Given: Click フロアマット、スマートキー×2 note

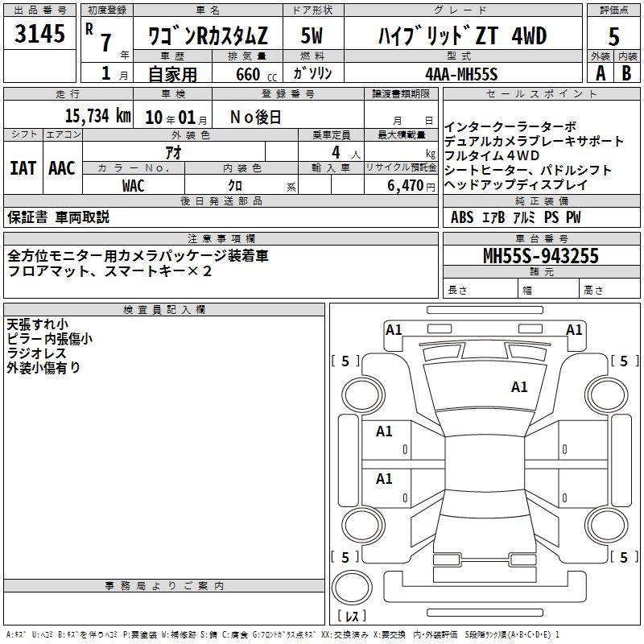Looking at the screenshot, I should [109, 271].
